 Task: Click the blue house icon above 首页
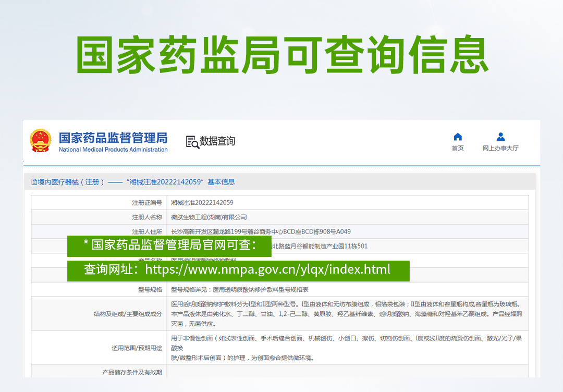coord(458,137)
